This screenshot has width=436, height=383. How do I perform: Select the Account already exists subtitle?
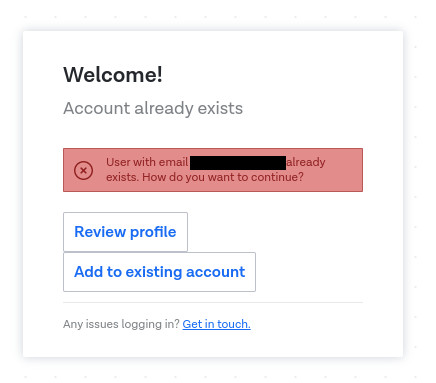pyautogui.click(x=153, y=108)
